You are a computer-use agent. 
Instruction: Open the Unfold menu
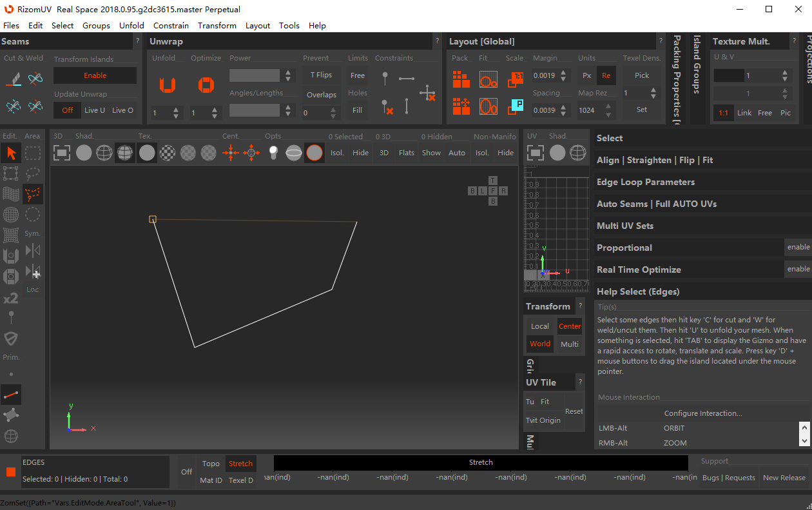tap(131, 25)
